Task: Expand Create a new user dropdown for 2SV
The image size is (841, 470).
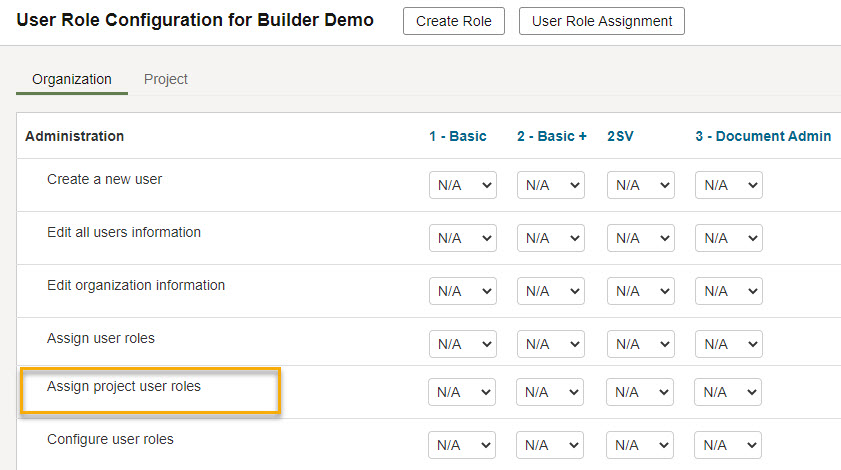Action: [640, 185]
